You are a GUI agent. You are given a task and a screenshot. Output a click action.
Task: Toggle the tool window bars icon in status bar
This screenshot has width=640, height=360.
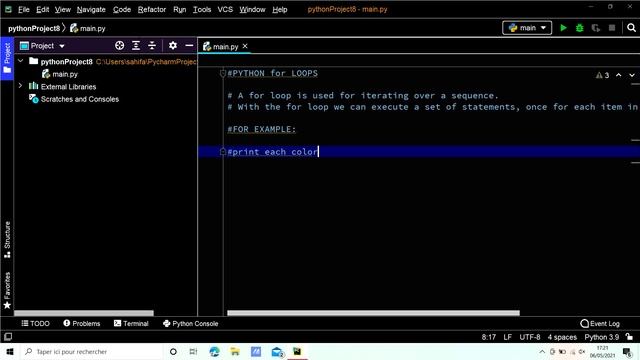coord(8,337)
